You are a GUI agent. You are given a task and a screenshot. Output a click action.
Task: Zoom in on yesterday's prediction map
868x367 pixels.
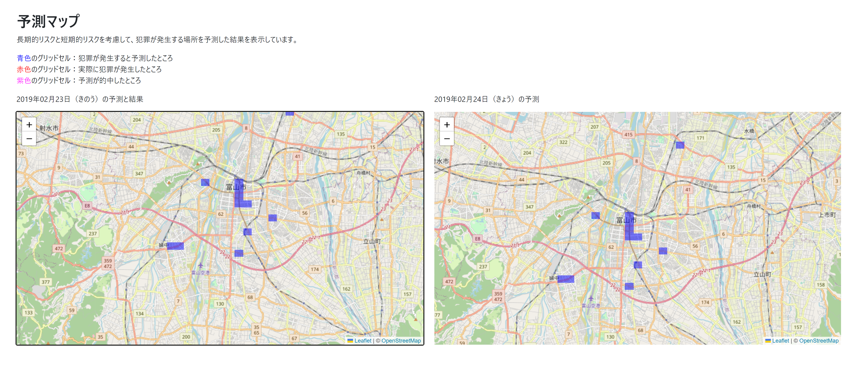tap(29, 125)
